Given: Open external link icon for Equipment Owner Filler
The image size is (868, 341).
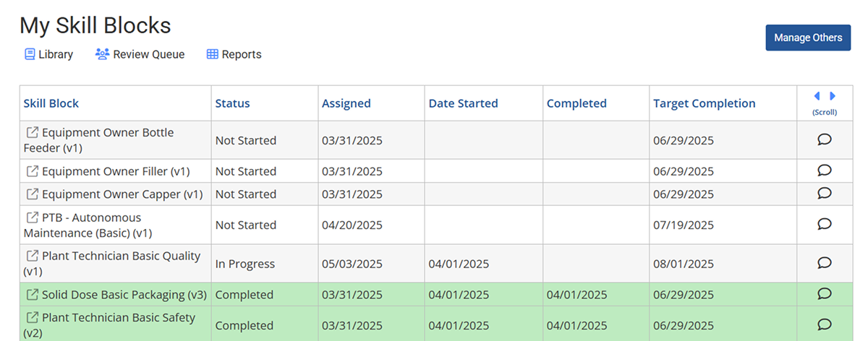Looking at the screenshot, I should (x=32, y=171).
